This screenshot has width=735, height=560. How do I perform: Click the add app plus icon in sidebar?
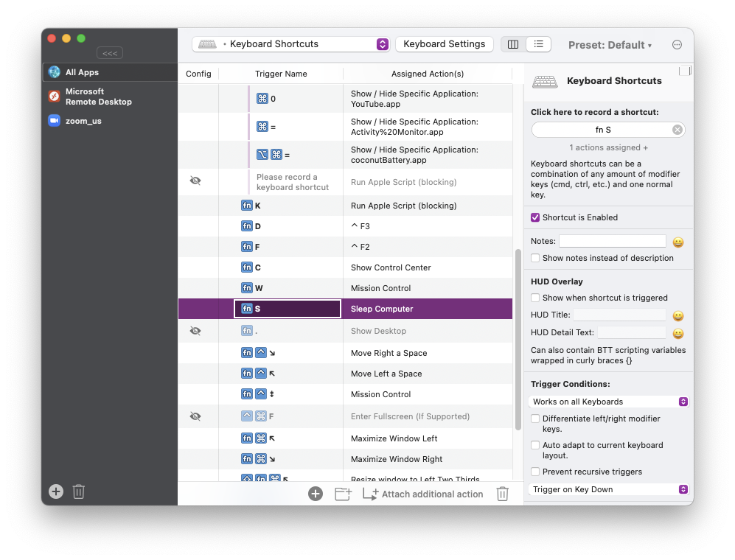56,491
